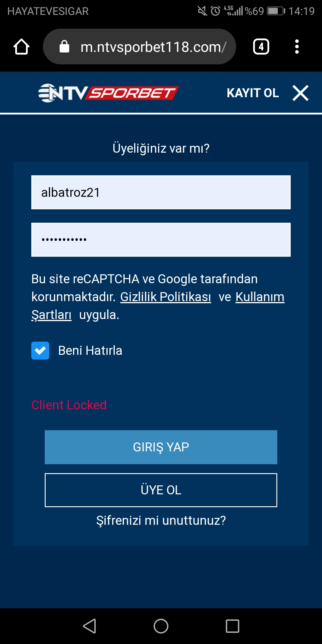Tap the padlock icon in address bar
This screenshot has width=322, height=644.
pos(64,47)
